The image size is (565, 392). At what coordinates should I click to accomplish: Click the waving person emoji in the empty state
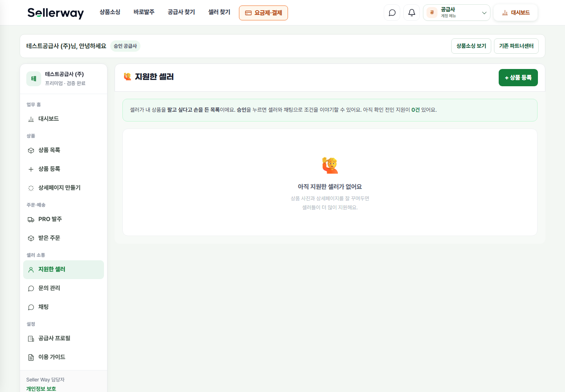coord(330,165)
